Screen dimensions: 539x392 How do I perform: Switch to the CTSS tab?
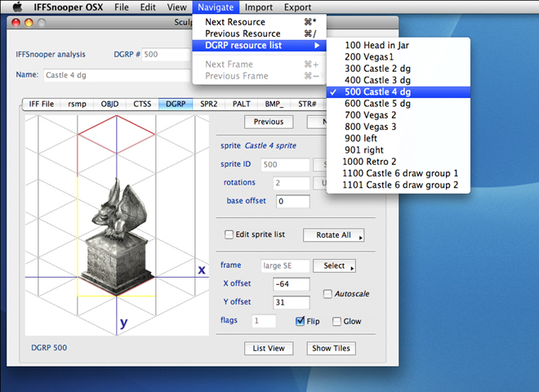click(142, 105)
